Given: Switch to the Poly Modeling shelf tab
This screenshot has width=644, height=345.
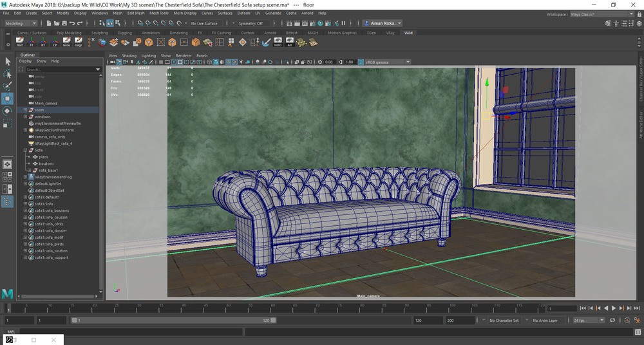Looking at the screenshot, I should tap(69, 33).
